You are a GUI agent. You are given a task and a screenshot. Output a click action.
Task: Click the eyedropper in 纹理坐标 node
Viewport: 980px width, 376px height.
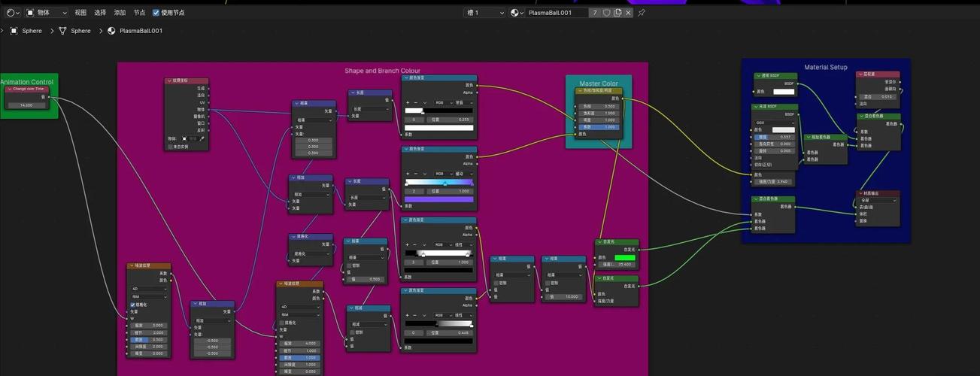(202, 138)
